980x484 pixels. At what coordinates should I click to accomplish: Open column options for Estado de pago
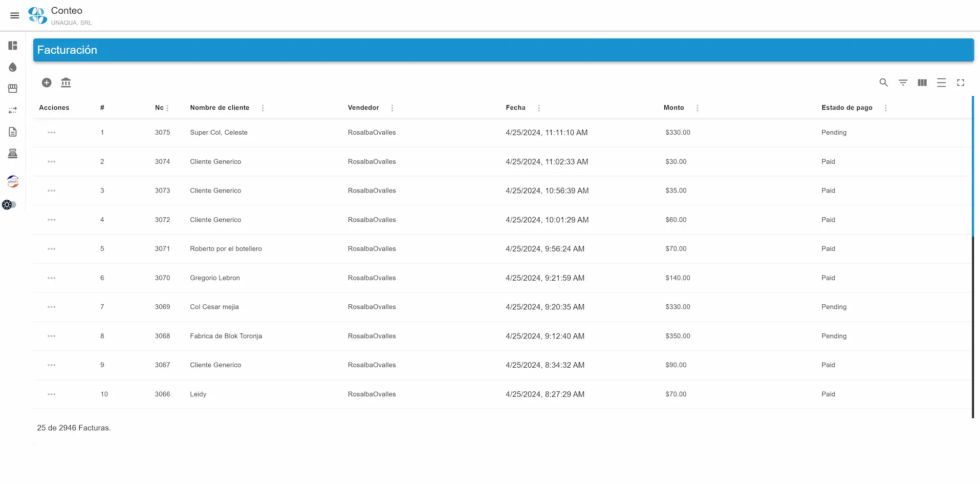coord(886,108)
